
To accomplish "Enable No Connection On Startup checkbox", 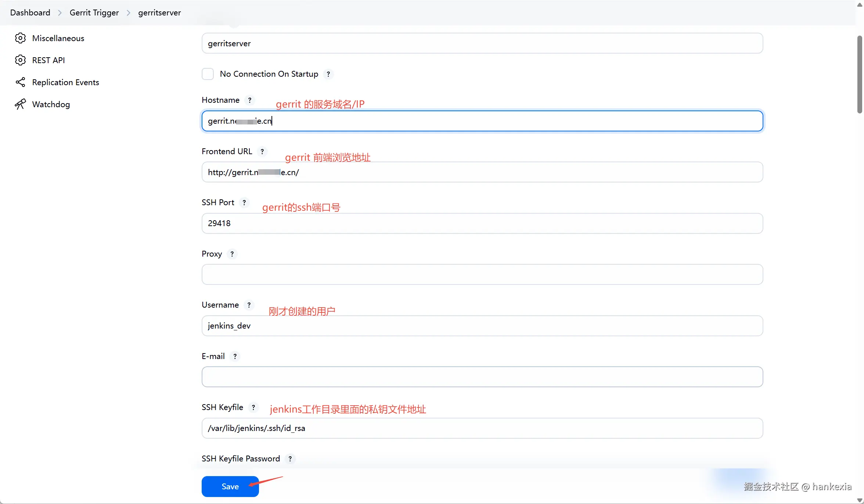I will pyautogui.click(x=208, y=74).
